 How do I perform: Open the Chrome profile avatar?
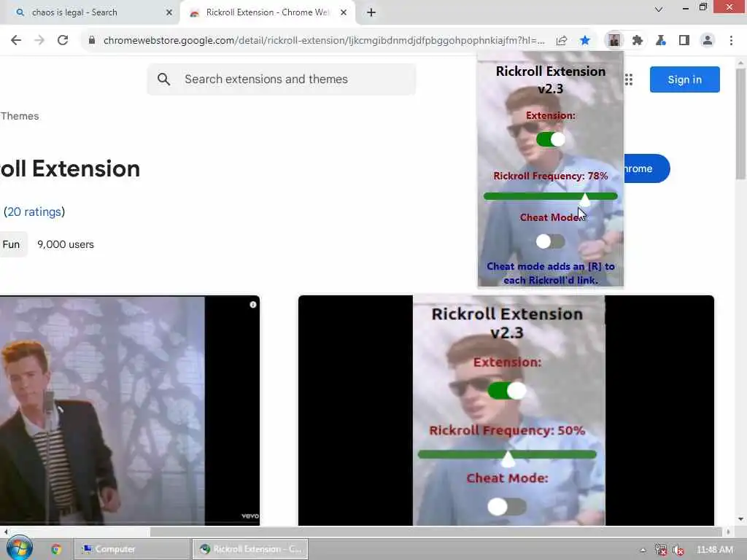[x=708, y=41]
